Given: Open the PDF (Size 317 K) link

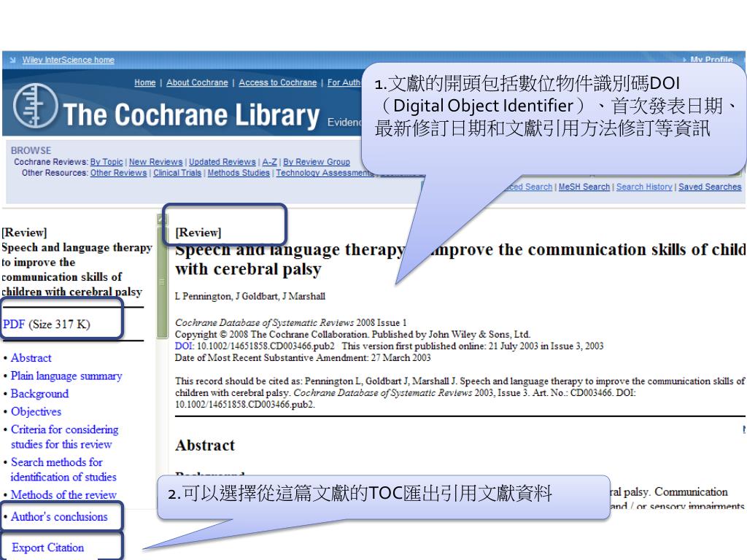Looking at the screenshot, I should [x=46, y=324].
